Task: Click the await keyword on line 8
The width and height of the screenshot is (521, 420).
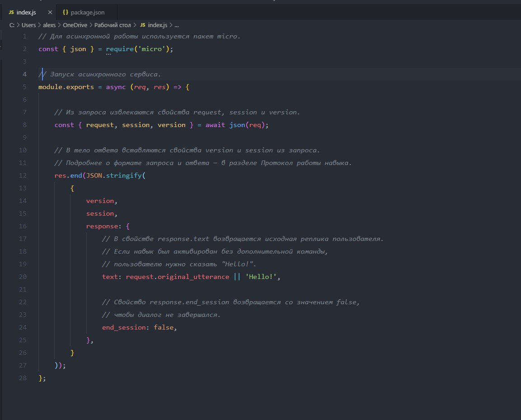Action: (x=215, y=125)
